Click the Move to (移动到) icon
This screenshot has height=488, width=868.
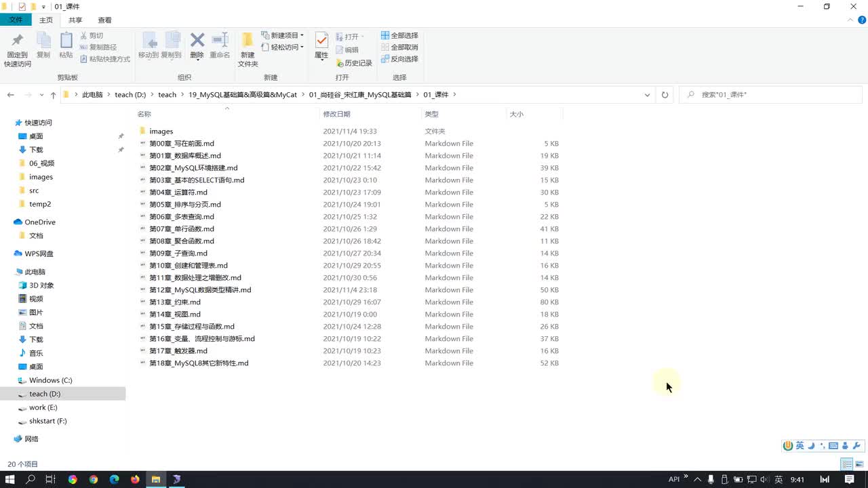pyautogui.click(x=149, y=41)
